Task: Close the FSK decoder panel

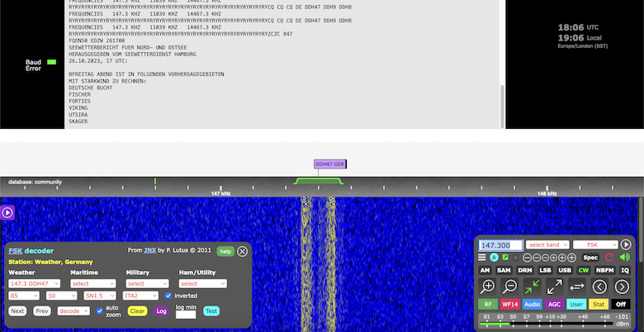Action: point(242,251)
